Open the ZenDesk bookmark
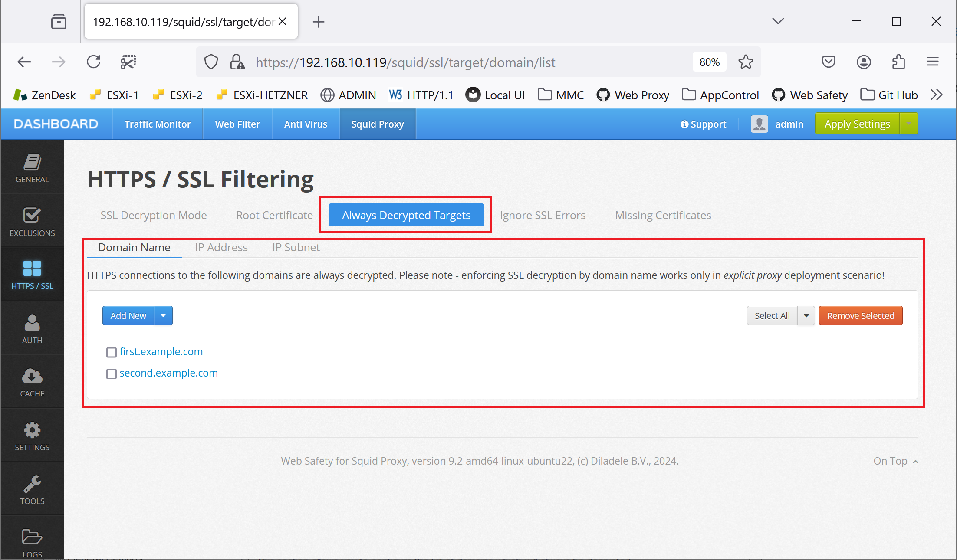This screenshot has width=957, height=560. click(x=45, y=95)
